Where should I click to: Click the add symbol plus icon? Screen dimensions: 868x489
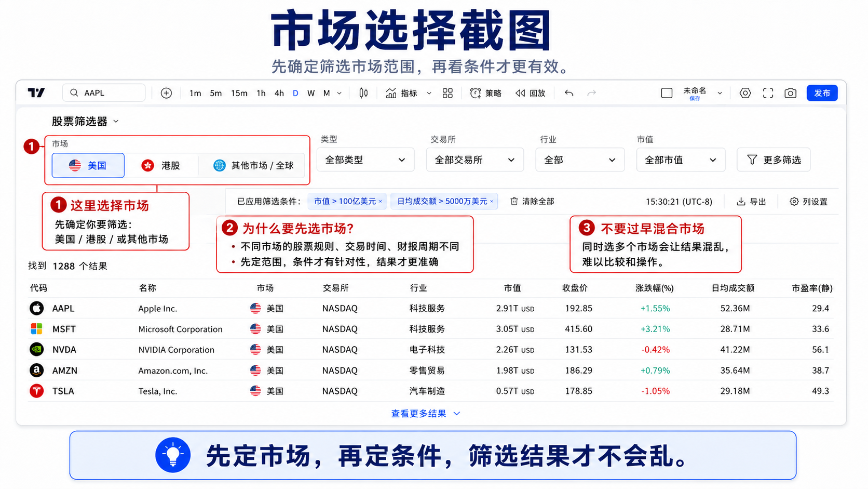tap(166, 93)
